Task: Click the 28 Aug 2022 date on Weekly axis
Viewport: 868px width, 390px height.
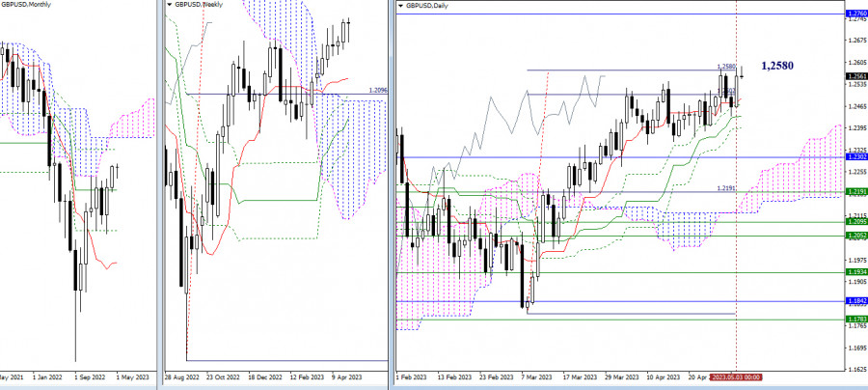Action: pyautogui.click(x=181, y=377)
